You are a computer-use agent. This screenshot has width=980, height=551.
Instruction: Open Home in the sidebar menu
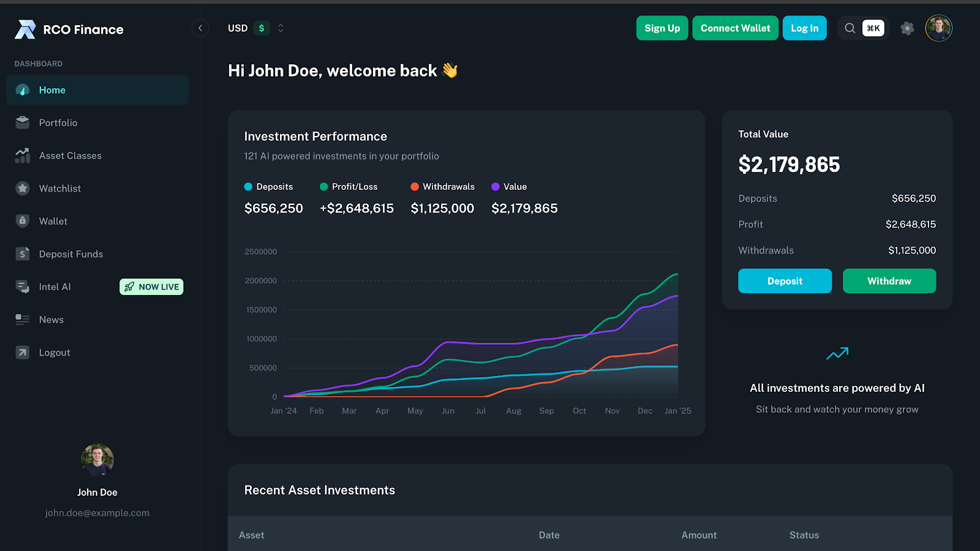(x=97, y=90)
